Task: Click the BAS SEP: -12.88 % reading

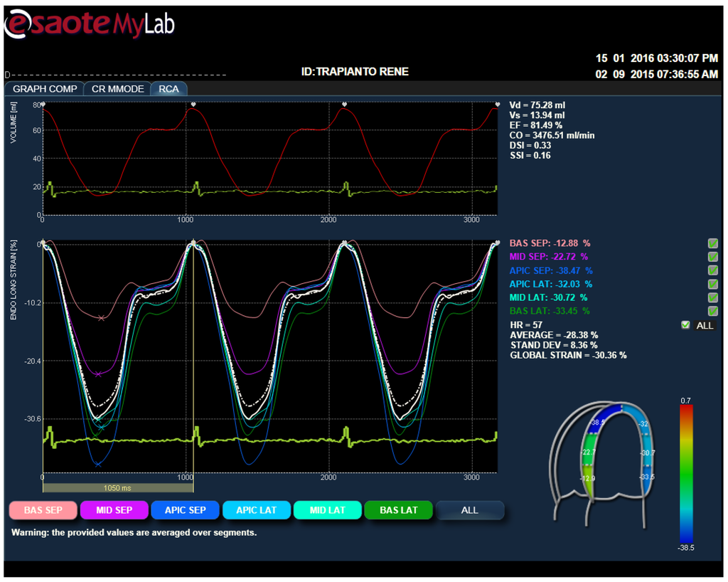Action: 550,243
